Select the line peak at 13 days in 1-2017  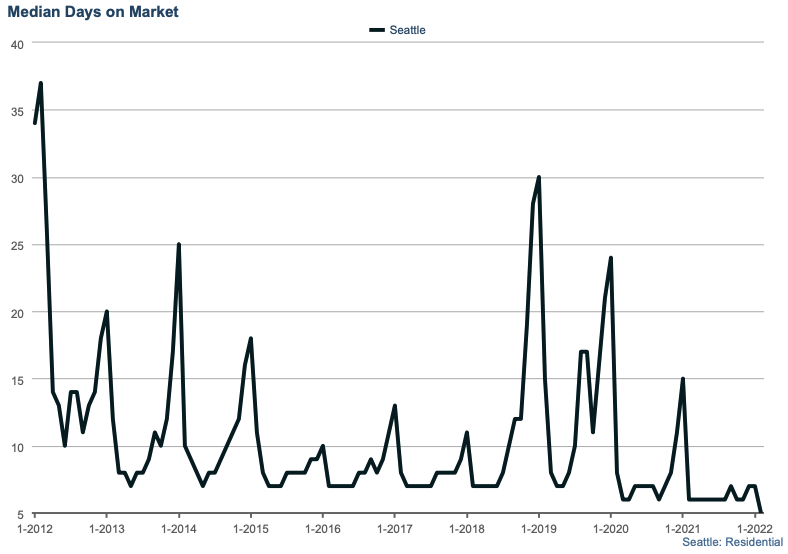(395, 406)
